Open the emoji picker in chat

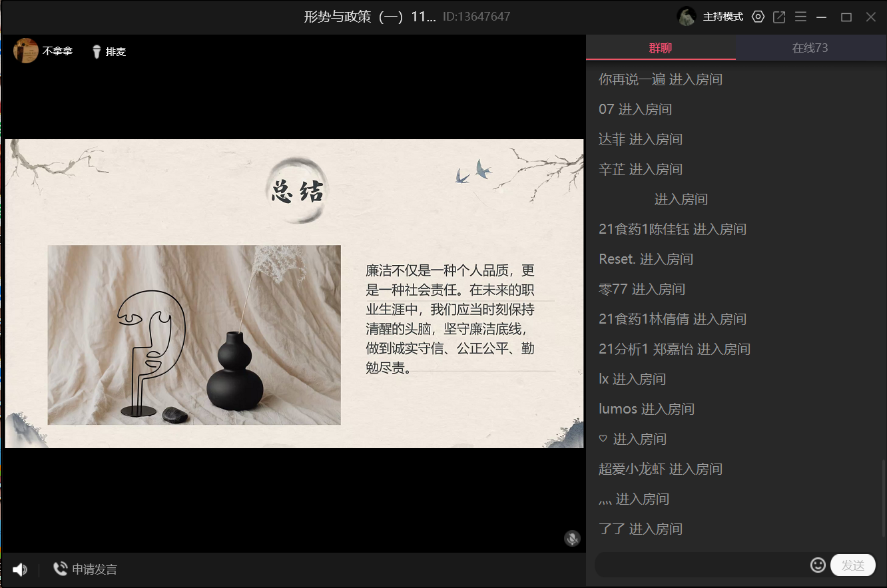tap(818, 565)
